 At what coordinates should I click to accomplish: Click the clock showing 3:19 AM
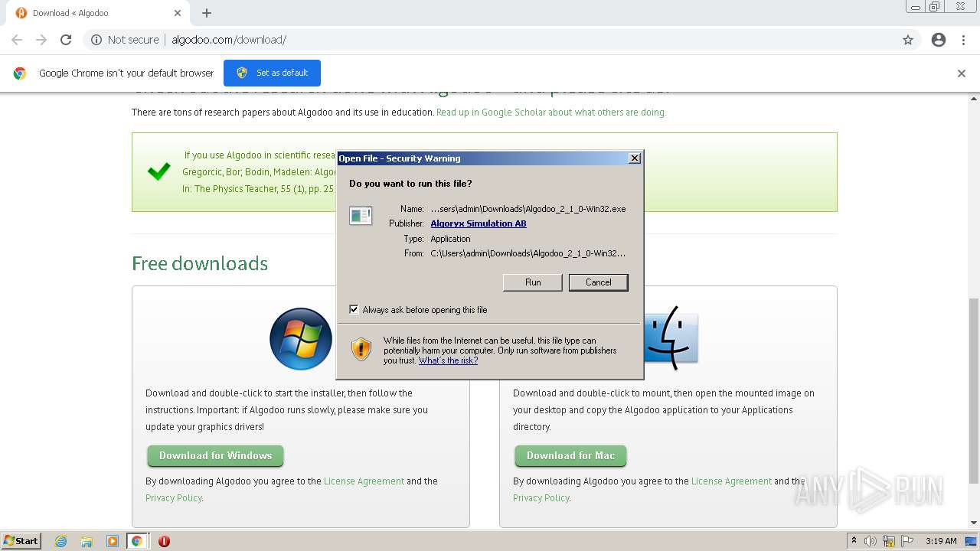tap(941, 541)
